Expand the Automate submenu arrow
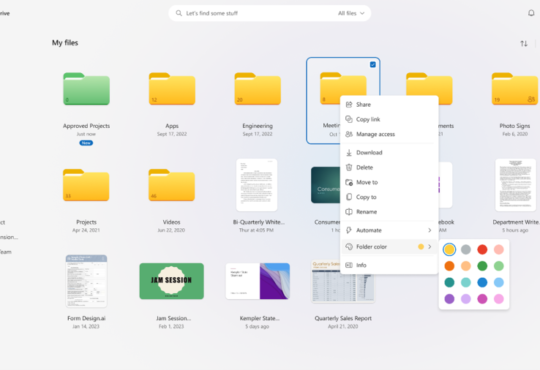Screen dimensions: 540x370 pos(429,230)
